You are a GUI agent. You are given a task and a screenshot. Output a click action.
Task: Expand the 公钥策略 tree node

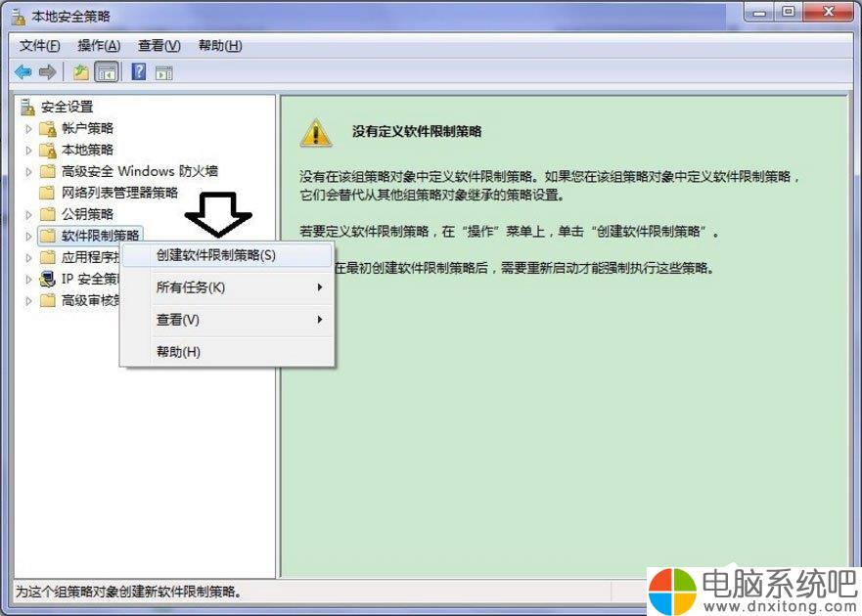[28, 215]
